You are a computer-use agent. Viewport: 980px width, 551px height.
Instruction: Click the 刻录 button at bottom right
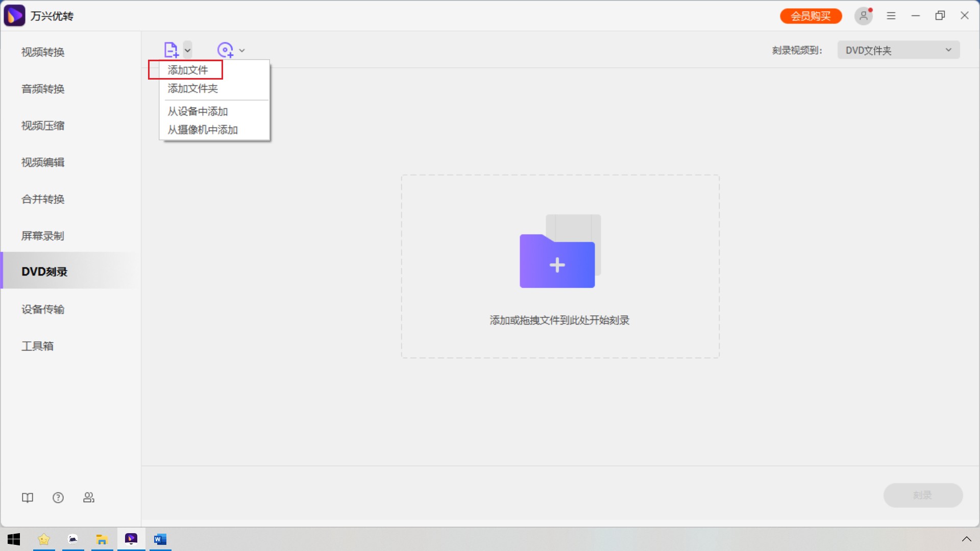tap(923, 495)
